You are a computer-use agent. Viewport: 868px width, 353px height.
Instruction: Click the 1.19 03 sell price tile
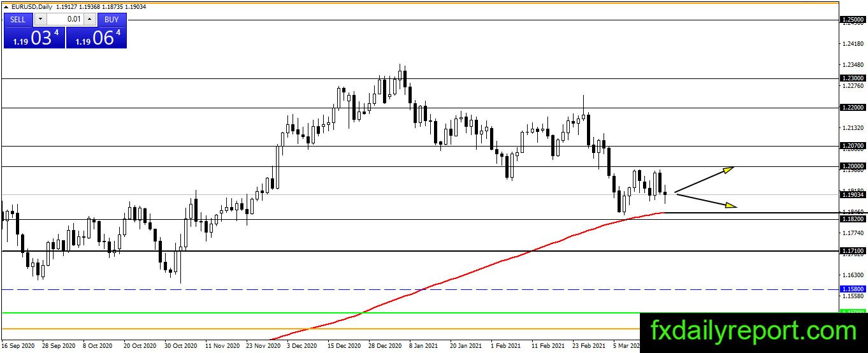pyautogui.click(x=34, y=37)
